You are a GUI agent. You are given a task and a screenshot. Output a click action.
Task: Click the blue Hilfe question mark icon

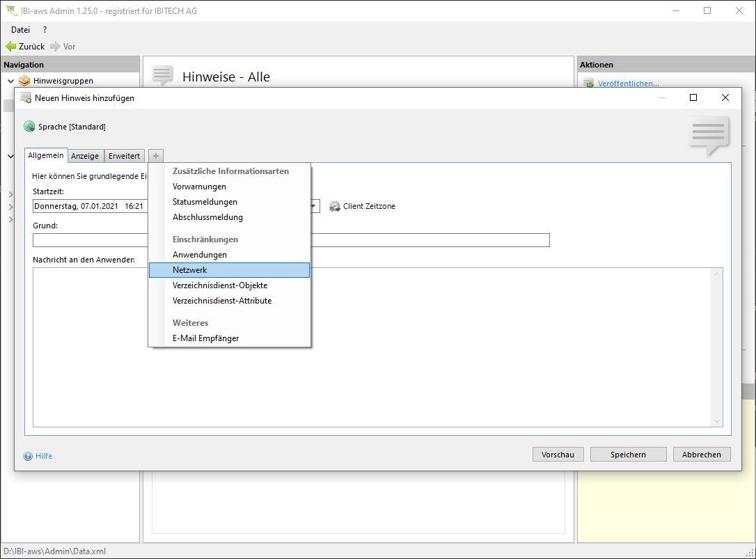click(x=28, y=456)
